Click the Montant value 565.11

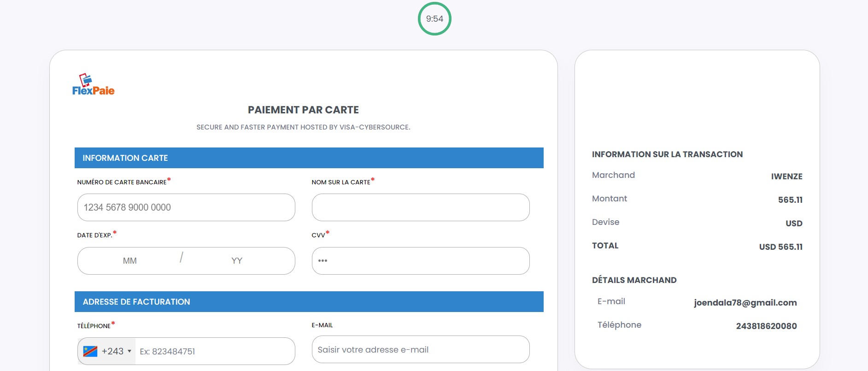[x=790, y=200]
